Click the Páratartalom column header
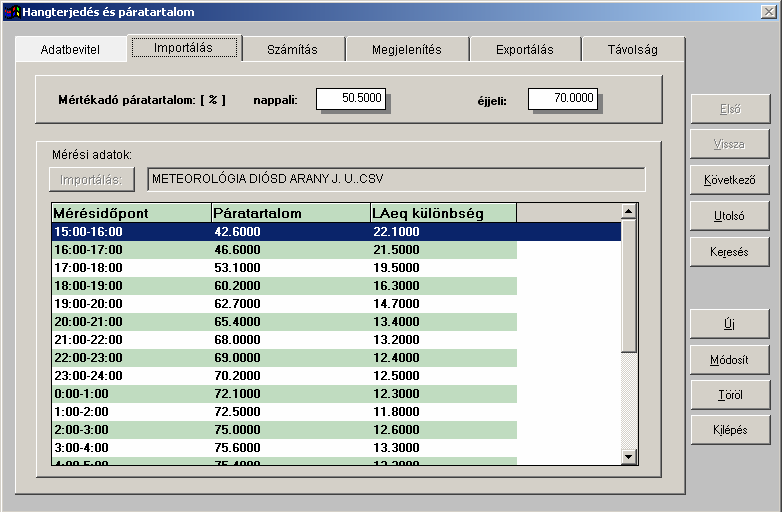 (291, 213)
